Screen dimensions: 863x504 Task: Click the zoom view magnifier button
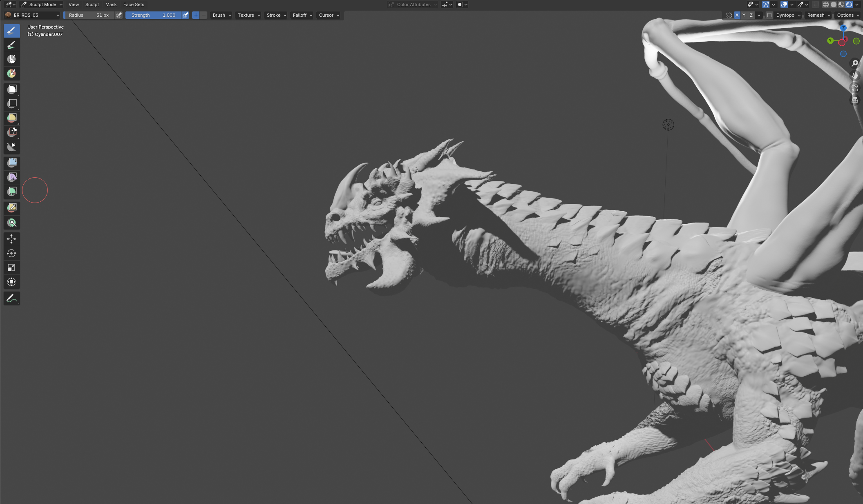tap(854, 63)
